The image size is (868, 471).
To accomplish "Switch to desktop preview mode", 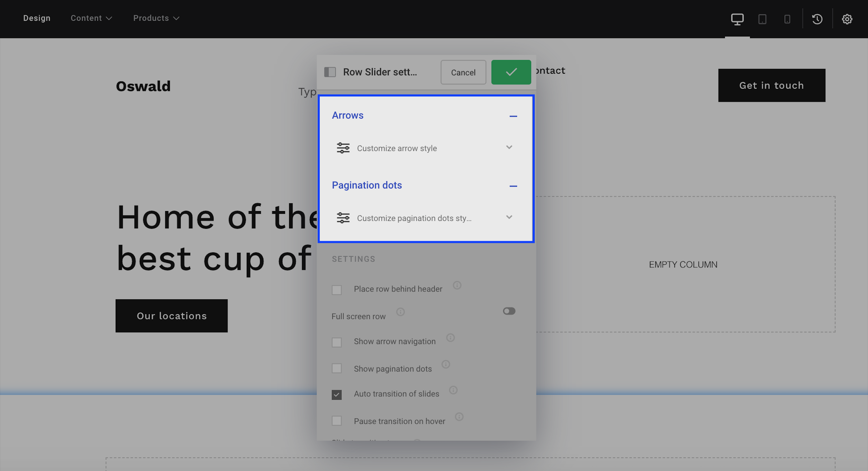I will pyautogui.click(x=737, y=19).
